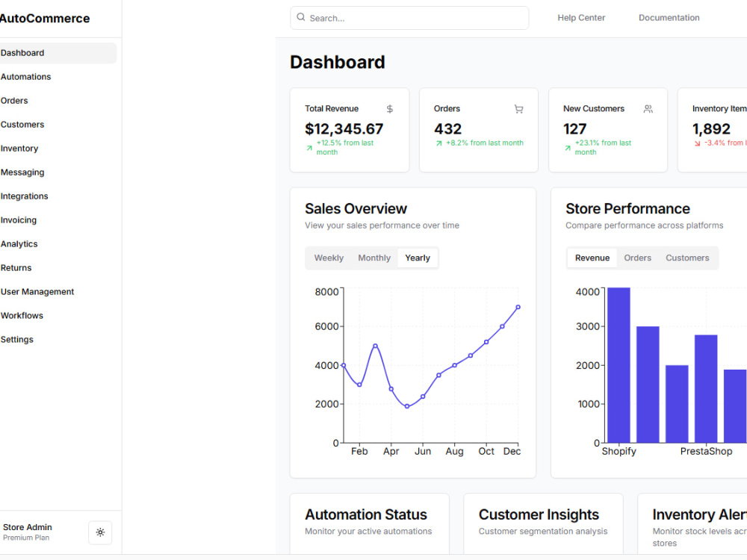
Task: Switch Sales Overview to Monthly
Action: click(374, 258)
